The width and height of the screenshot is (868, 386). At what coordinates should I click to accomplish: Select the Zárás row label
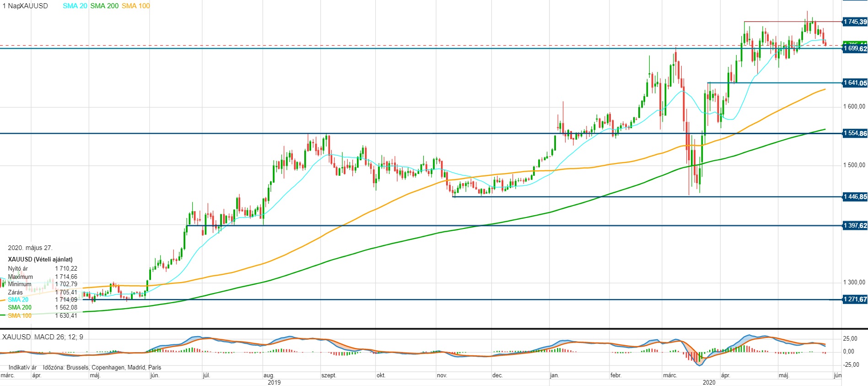click(x=15, y=292)
